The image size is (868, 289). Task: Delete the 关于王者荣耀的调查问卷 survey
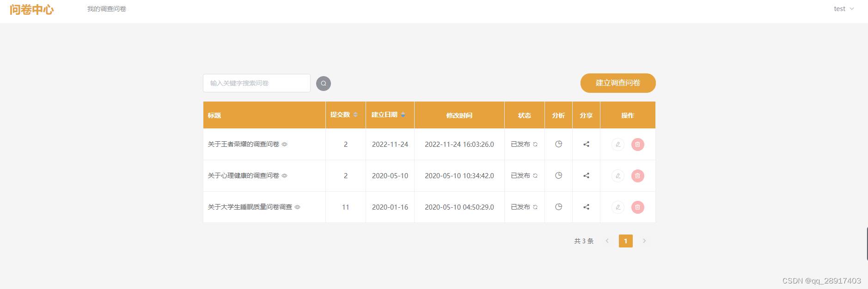click(637, 144)
